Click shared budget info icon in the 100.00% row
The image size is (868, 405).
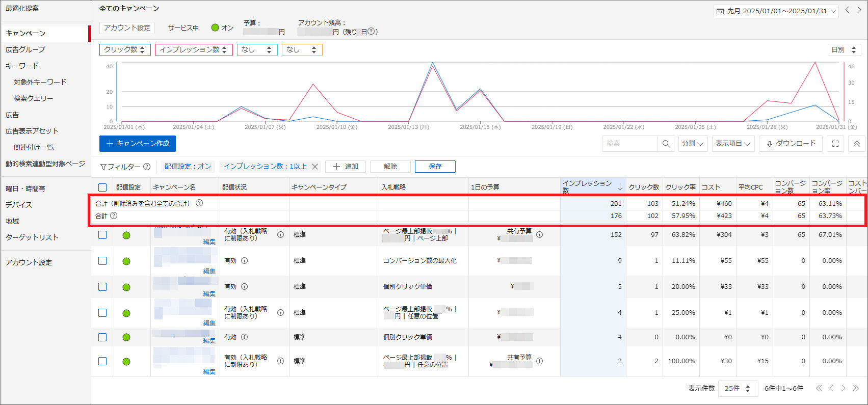coord(539,361)
